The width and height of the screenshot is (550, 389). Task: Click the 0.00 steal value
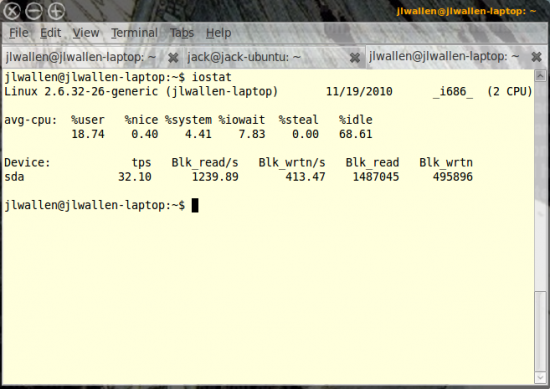306,134
